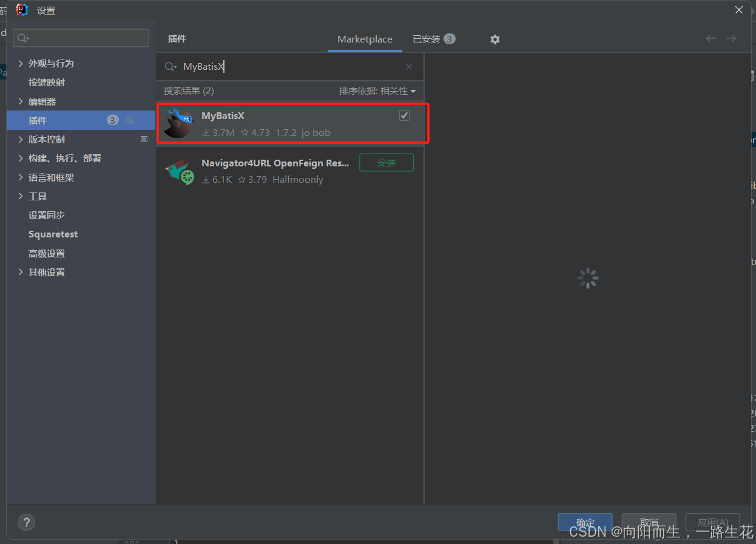756x544 pixels.
Task: Click the translation icon on plugins row
Action: [129, 120]
